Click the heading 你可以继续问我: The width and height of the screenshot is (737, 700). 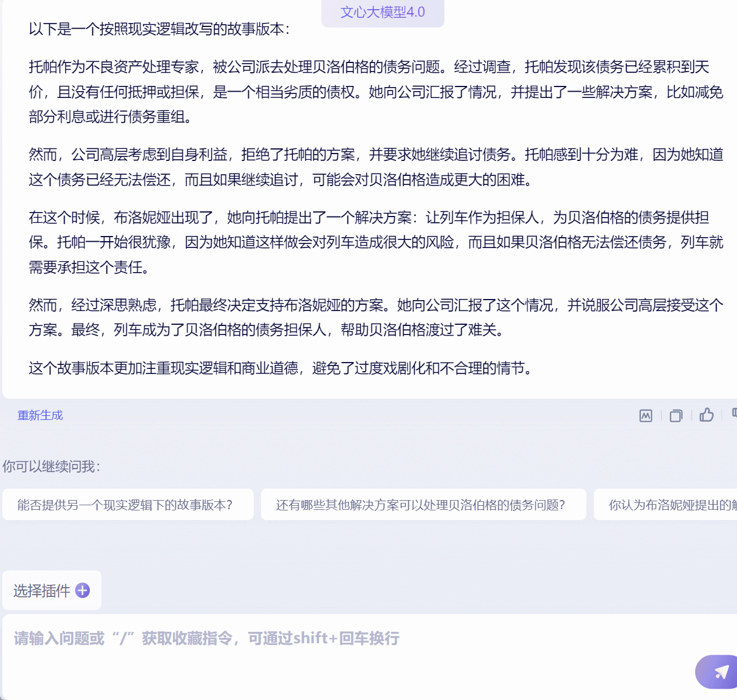(52, 466)
